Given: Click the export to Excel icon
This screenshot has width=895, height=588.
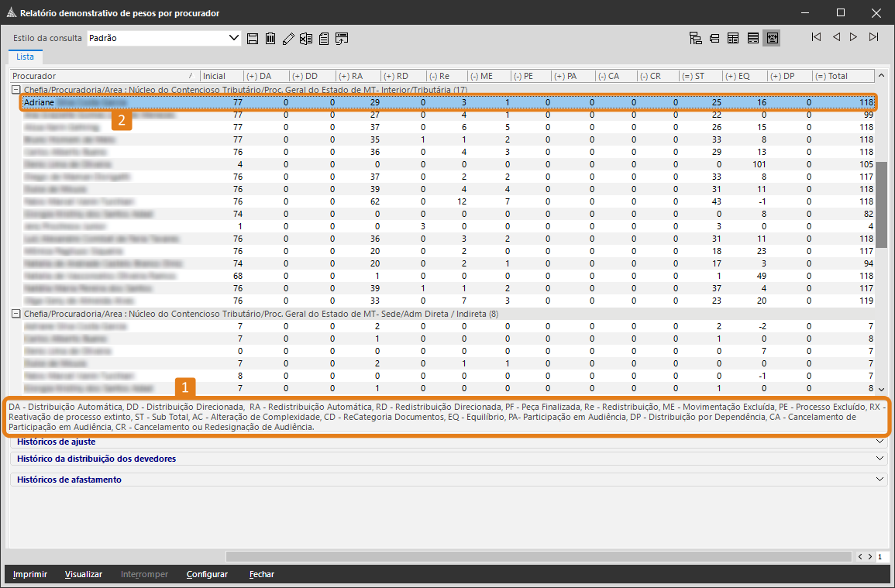Looking at the screenshot, I should [x=306, y=38].
